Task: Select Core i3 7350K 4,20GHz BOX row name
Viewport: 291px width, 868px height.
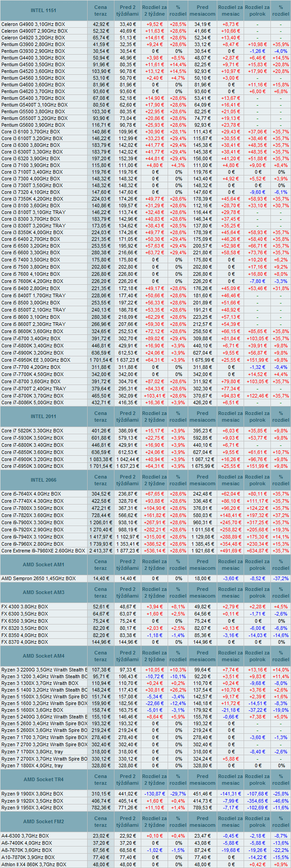Action: point(32,199)
